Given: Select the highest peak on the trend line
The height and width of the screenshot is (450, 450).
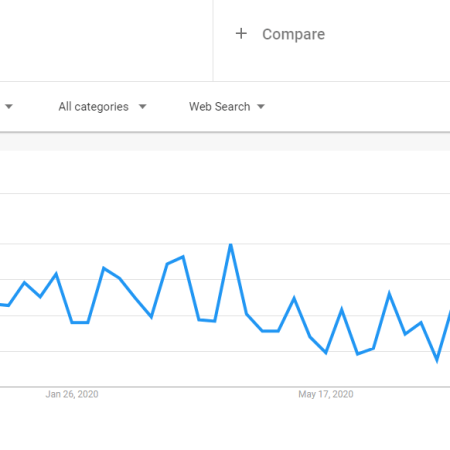Looking at the screenshot, I should coord(231,245).
